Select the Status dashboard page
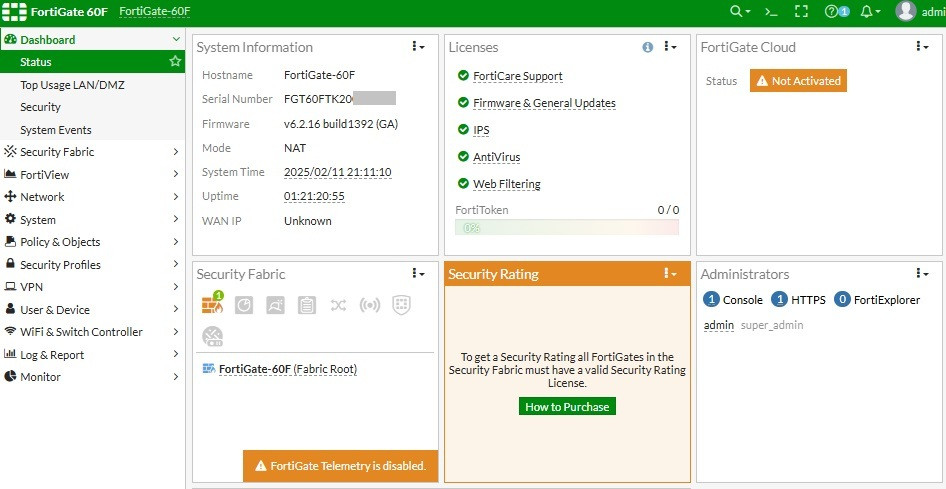The width and height of the screenshot is (946, 489). click(x=92, y=62)
